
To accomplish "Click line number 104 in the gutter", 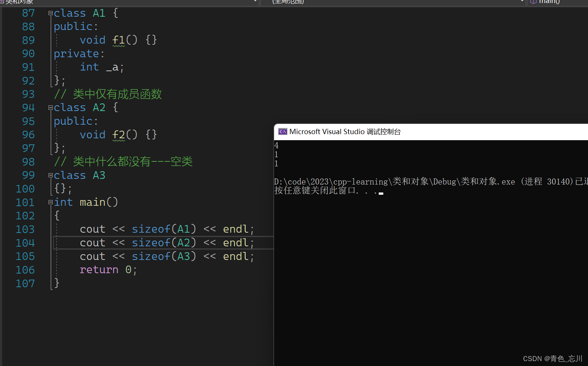I will pyautogui.click(x=25, y=243).
